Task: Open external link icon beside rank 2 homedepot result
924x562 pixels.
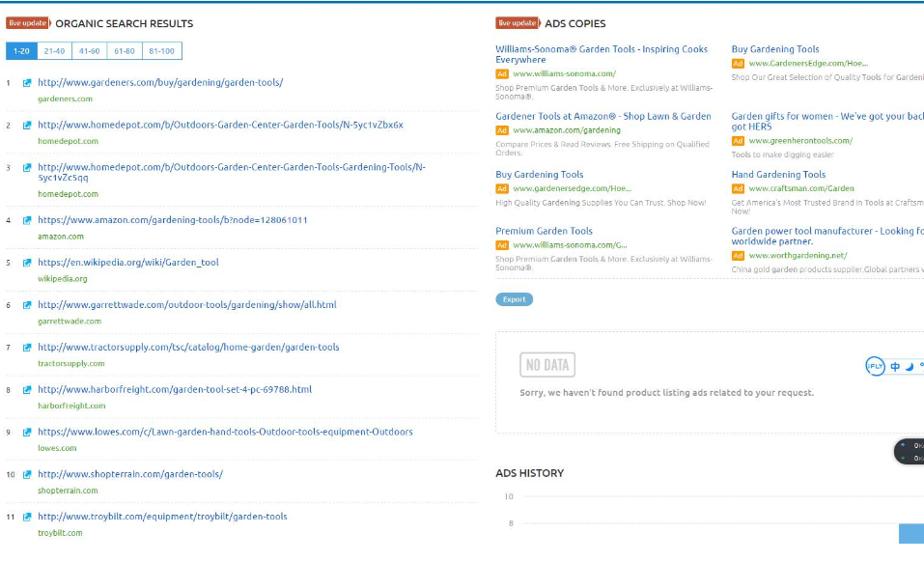Action: tap(27, 126)
